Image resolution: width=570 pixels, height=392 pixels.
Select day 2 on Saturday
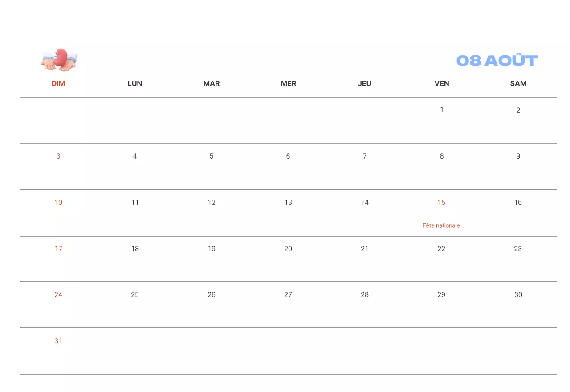518,110
